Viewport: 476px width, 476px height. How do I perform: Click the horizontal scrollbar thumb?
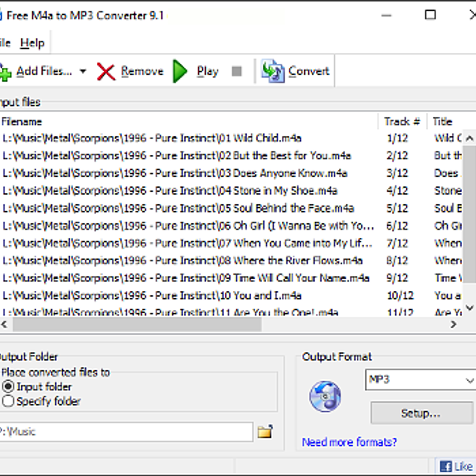click(x=137, y=324)
